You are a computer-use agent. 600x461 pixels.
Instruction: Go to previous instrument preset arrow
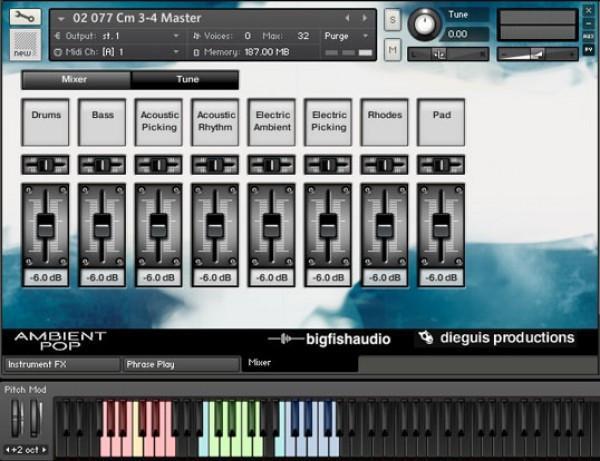pyautogui.click(x=348, y=18)
